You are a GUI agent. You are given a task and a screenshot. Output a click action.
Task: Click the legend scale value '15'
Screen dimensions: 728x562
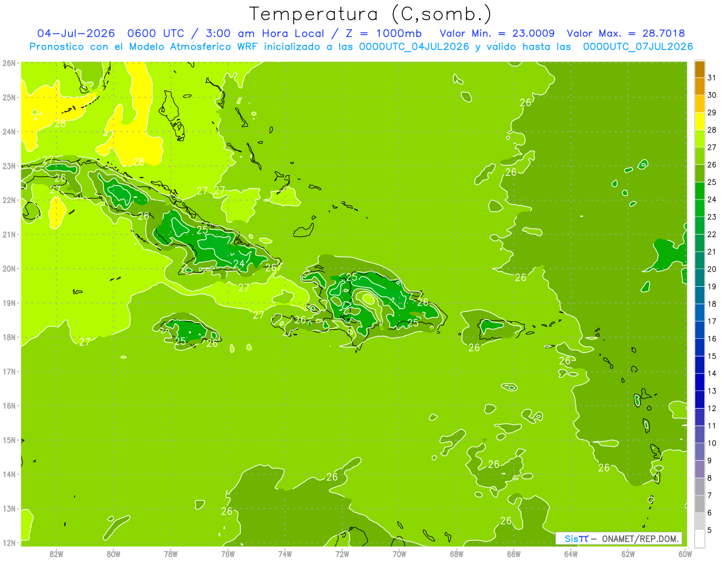pyautogui.click(x=712, y=356)
